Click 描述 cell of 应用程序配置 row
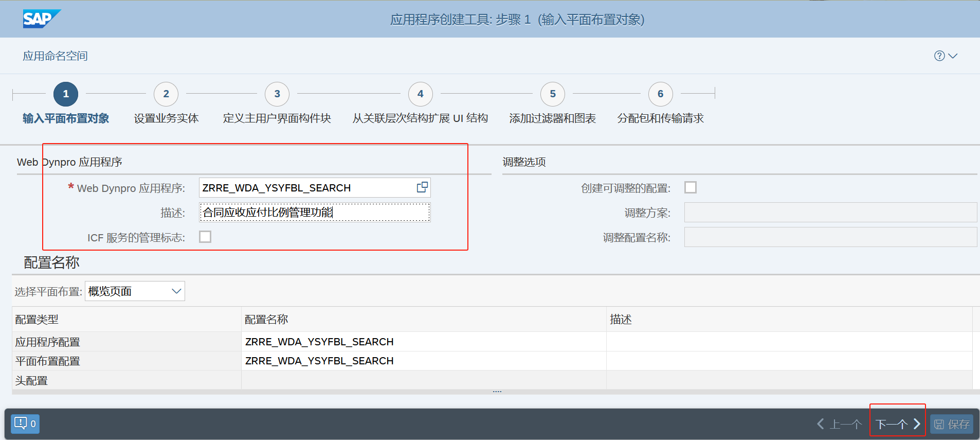980x440 pixels. click(x=789, y=342)
